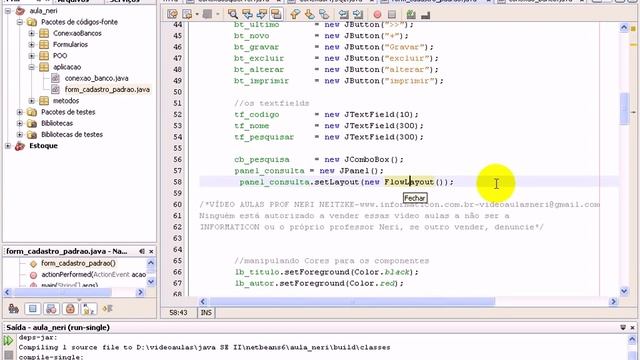This screenshot has height=360, width=640.
Task: Toggle Highlight Search toolbar icon
Action: click(x=276, y=15)
